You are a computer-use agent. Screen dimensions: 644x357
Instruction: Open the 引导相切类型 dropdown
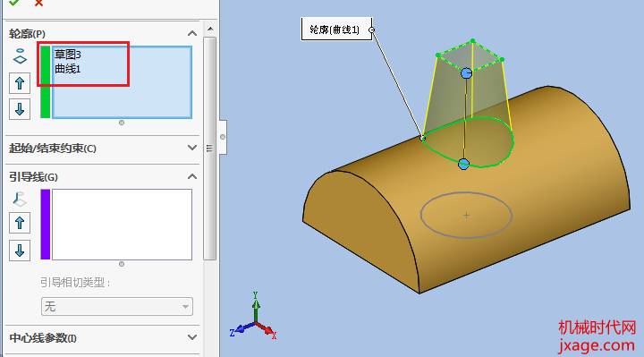pyautogui.click(x=117, y=307)
